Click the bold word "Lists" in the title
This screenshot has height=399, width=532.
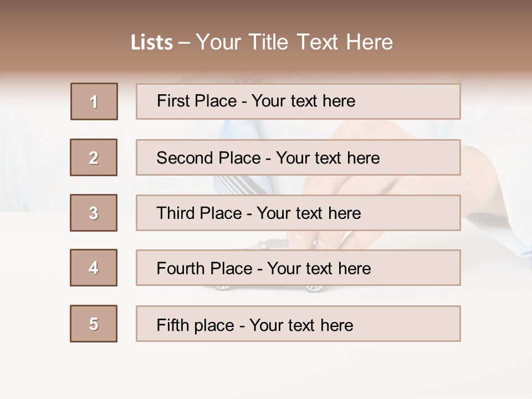pyautogui.click(x=151, y=43)
